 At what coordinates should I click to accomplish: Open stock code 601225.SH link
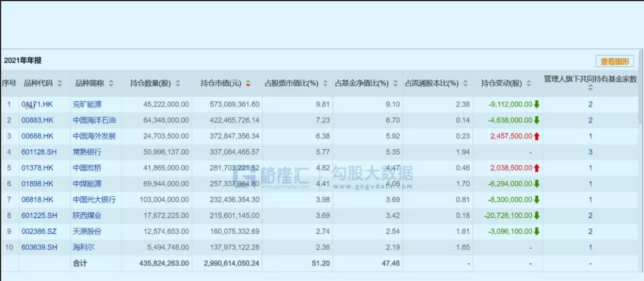tap(39, 215)
